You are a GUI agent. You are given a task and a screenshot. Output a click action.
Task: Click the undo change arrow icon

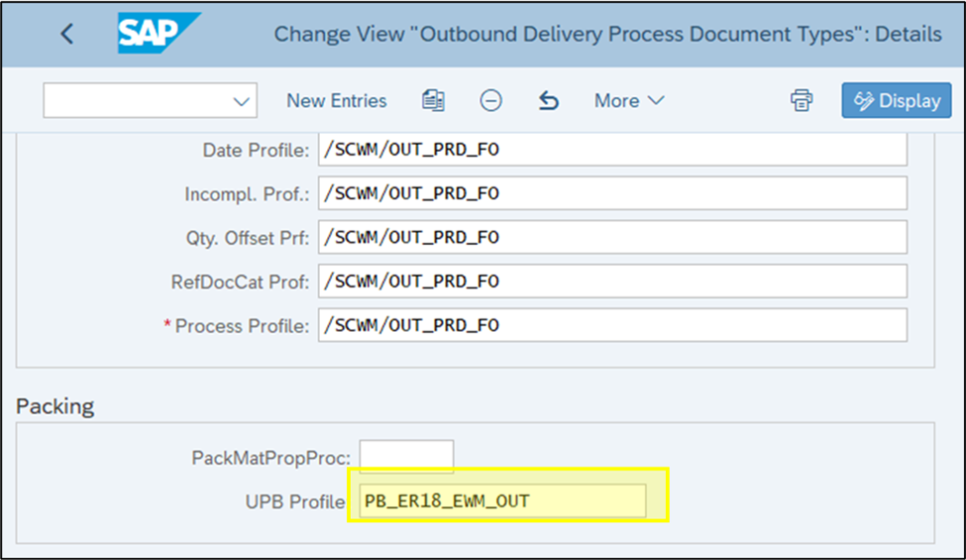548,100
